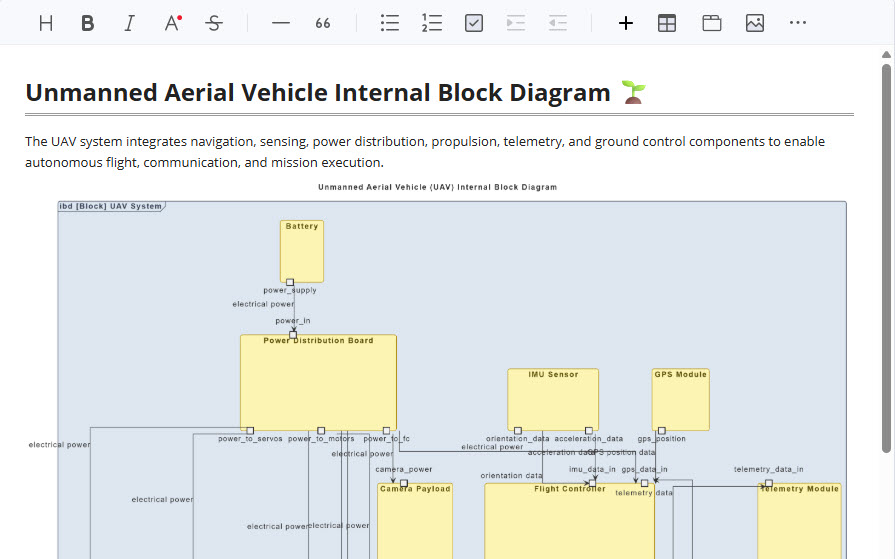
Task: Insert an image
Action: [755, 23]
